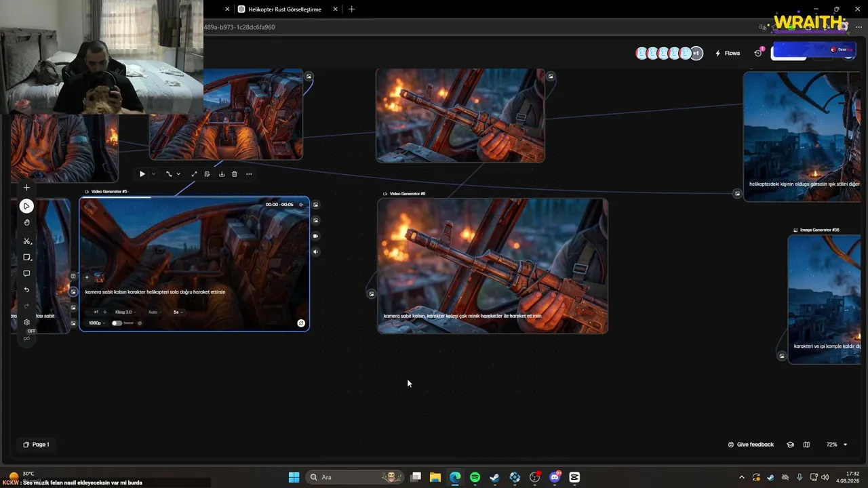868x488 pixels.
Task: Click the add node plus tool
Action: (26, 188)
